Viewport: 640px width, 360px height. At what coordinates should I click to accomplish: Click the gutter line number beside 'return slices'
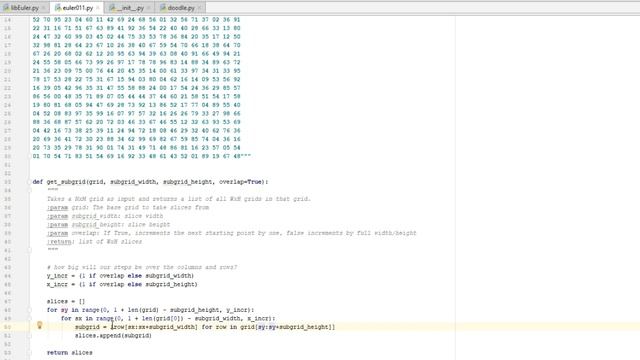[8, 353]
